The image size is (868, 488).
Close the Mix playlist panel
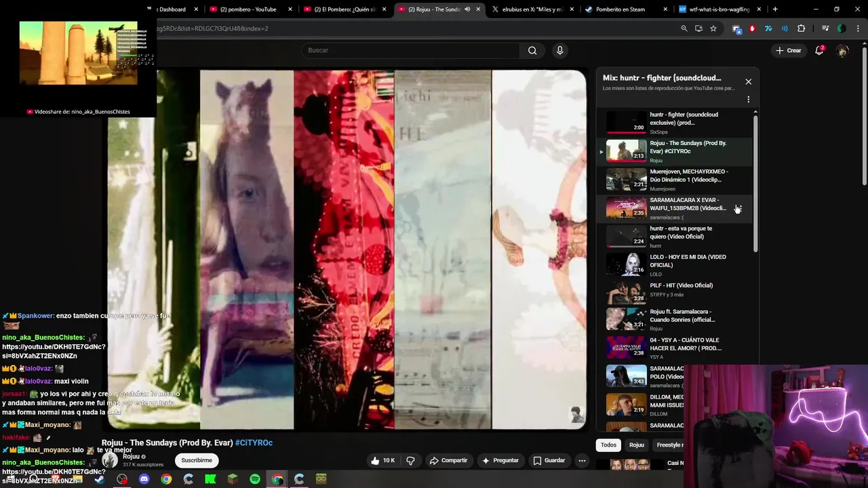[x=748, y=81]
